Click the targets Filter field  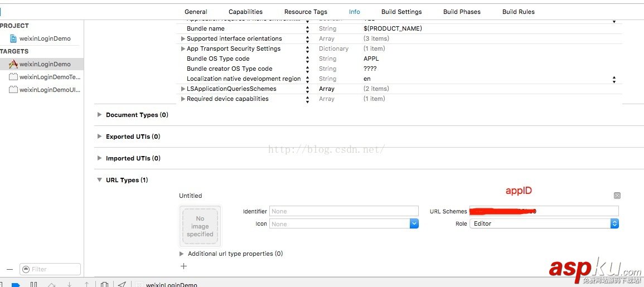pyautogui.click(x=50, y=269)
